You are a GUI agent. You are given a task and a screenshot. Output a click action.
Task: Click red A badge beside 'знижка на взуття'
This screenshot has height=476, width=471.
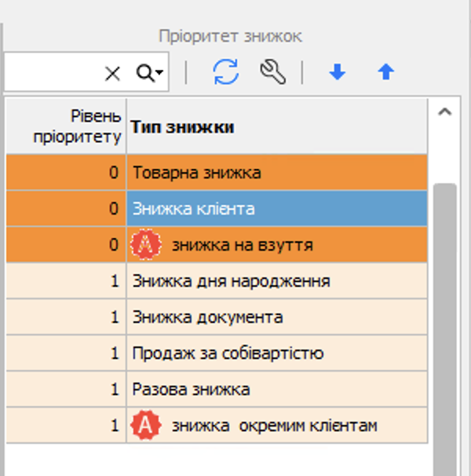tap(146, 245)
